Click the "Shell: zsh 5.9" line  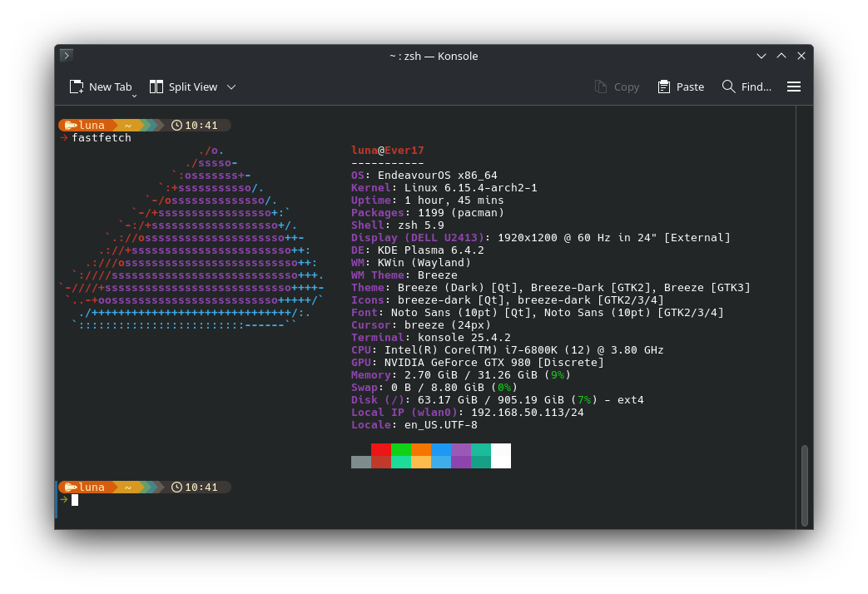click(x=398, y=225)
